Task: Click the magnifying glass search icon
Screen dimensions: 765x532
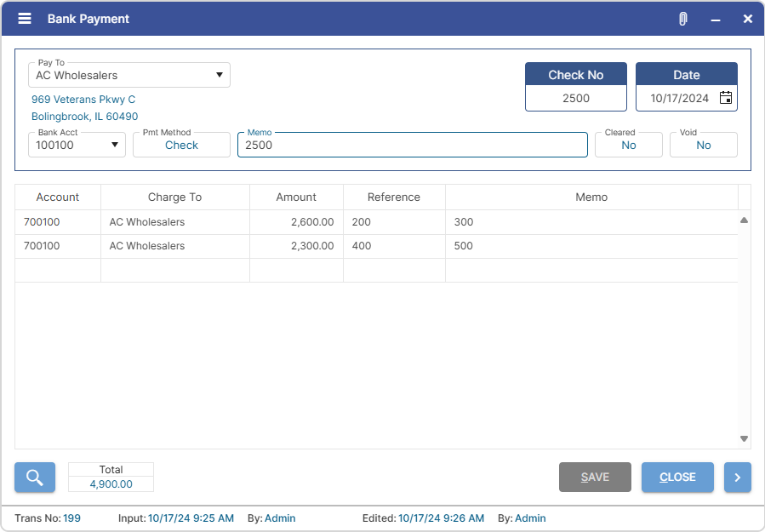Action: tap(34, 477)
